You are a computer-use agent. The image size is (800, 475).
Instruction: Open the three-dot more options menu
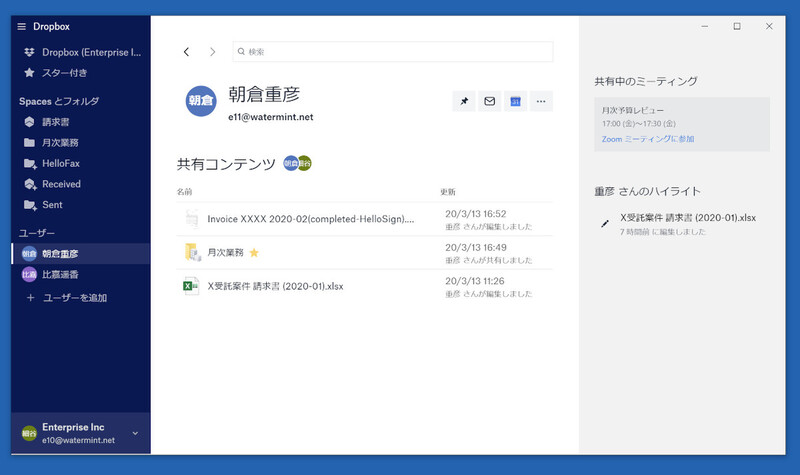coord(541,101)
